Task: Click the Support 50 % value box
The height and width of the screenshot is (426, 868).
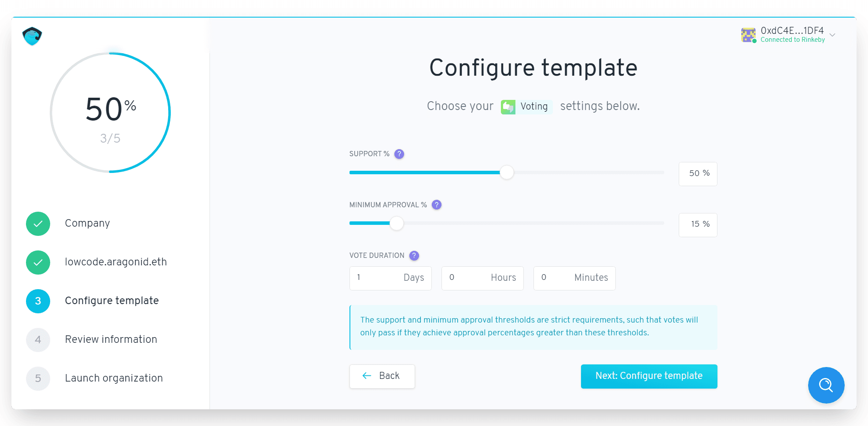Action: [698, 174]
